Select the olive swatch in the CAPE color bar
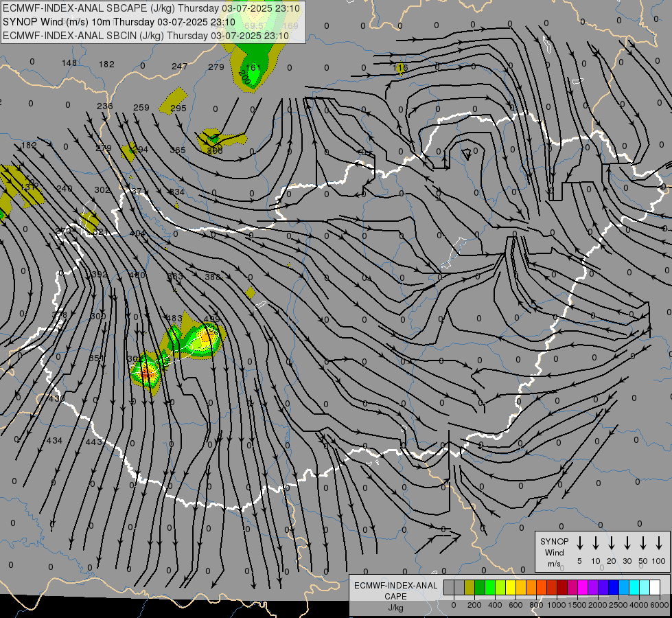This screenshot has width=672, height=618. point(470,588)
